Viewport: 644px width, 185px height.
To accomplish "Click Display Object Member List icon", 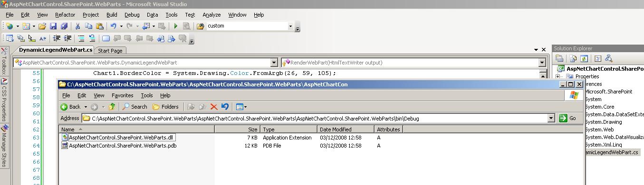I will tap(10, 38).
